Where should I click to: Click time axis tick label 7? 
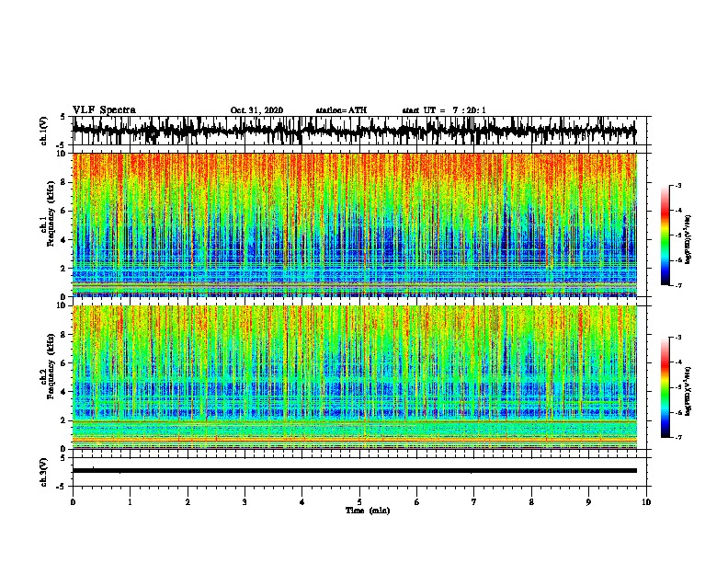point(474,502)
